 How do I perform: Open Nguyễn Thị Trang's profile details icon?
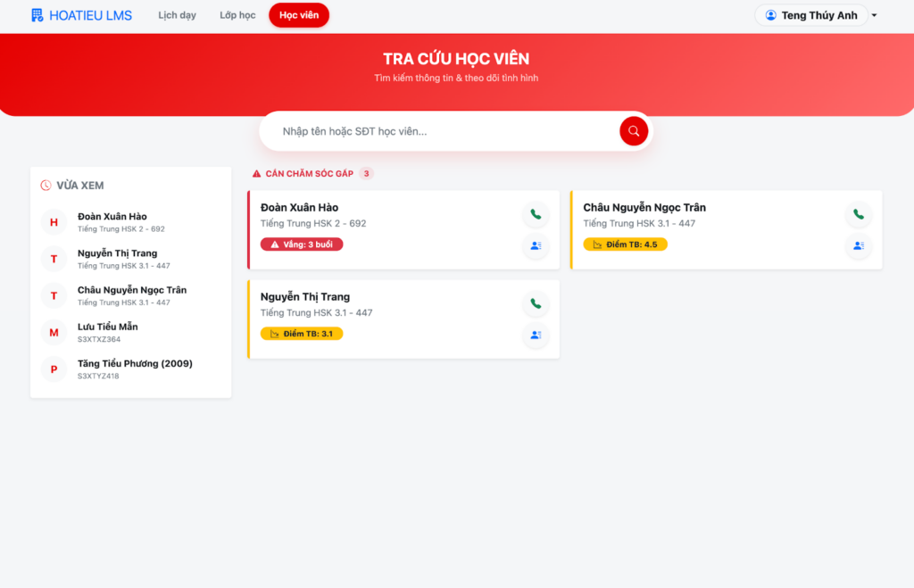point(536,335)
